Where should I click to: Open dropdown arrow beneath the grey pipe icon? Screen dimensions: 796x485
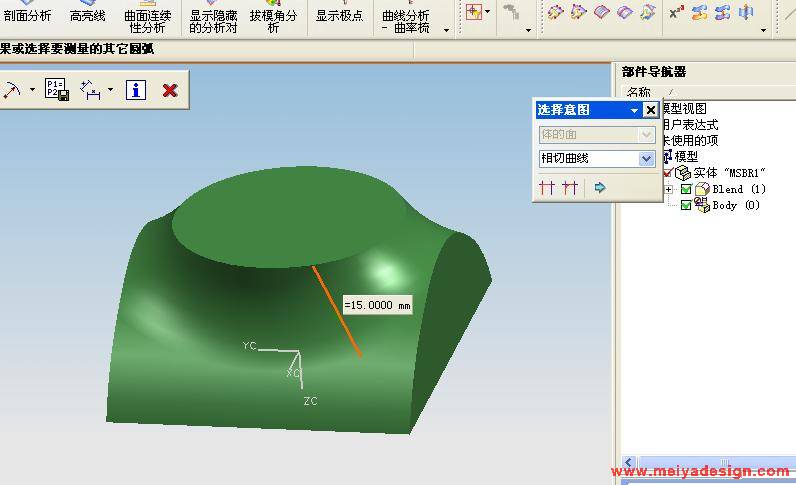(528, 30)
